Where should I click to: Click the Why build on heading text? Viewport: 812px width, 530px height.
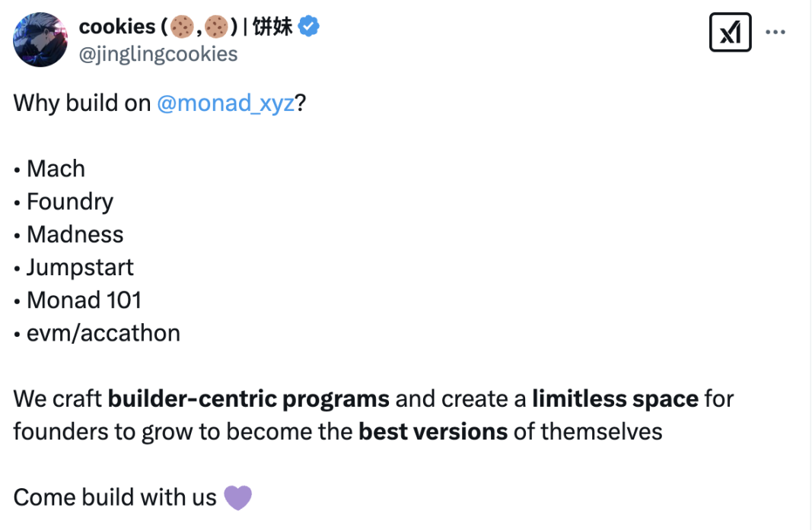(80, 103)
